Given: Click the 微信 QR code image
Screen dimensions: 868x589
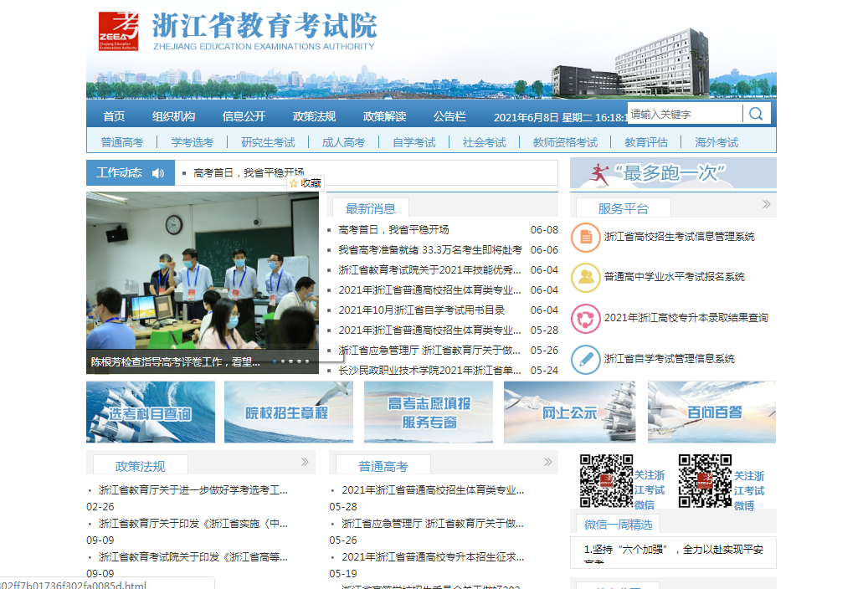Looking at the screenshot, I should click(606, 481).
